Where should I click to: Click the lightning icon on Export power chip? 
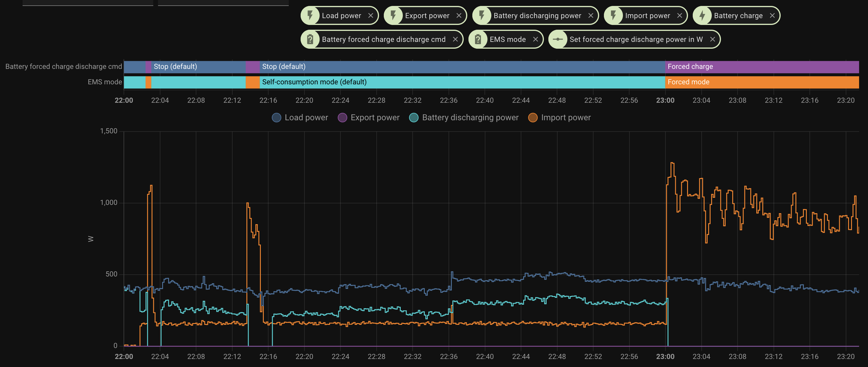point(393,15)
